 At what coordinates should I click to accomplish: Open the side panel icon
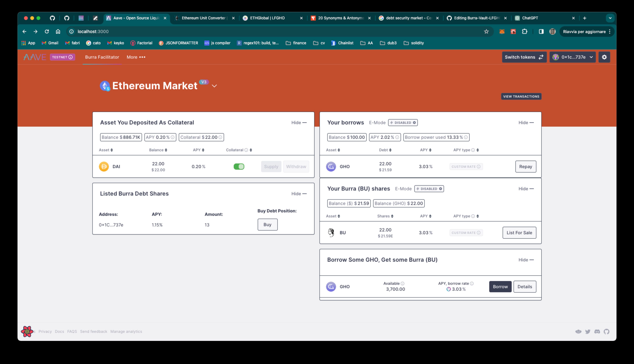coord(541,32)
